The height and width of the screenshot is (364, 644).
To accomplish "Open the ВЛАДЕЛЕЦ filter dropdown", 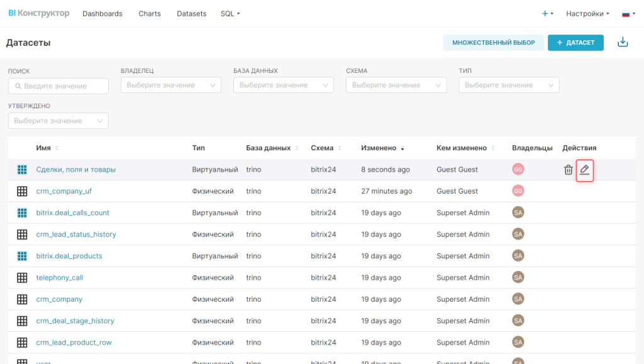I will click(x=171, y=85).
